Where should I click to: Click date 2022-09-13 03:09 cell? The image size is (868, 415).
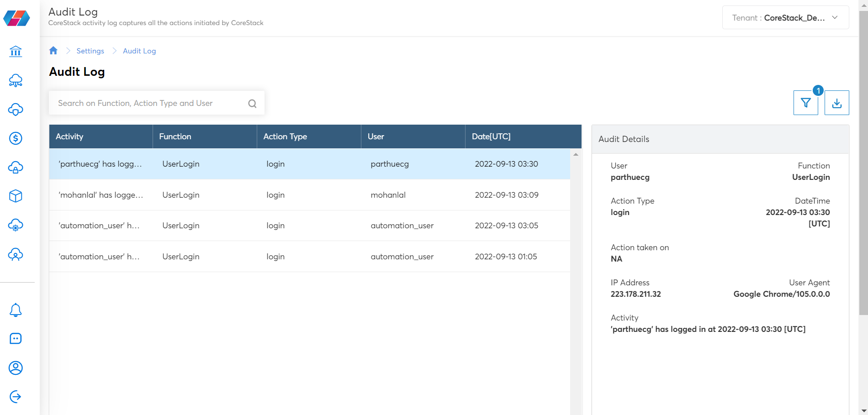click(507, 195)
